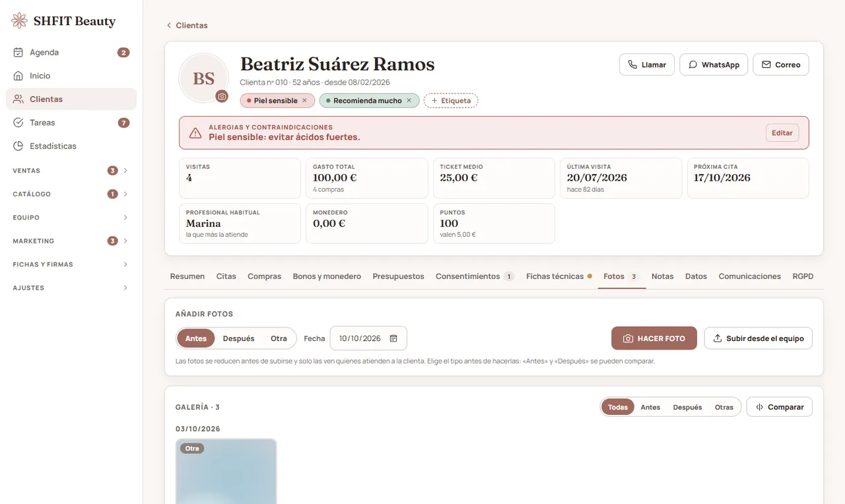Screen dimensions: 845x504
Task: Click the SHFIT Beauty flower logo
Action: point(20,21)
